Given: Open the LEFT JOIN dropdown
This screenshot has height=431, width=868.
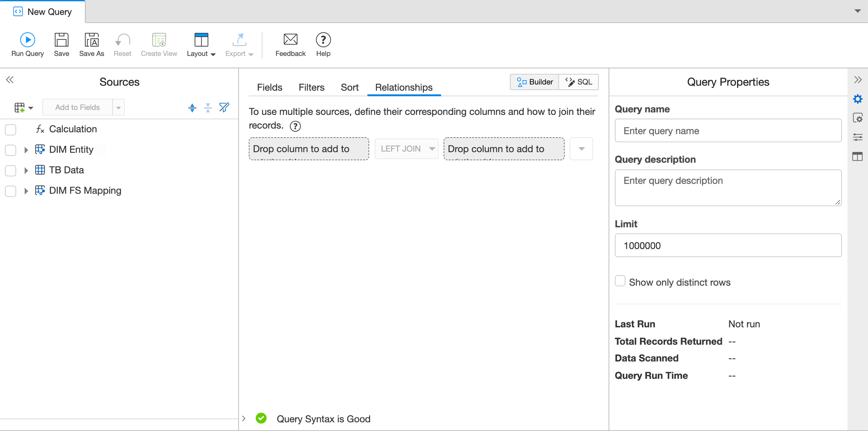Looking at the screenshot, I should (x=406, y=149).
